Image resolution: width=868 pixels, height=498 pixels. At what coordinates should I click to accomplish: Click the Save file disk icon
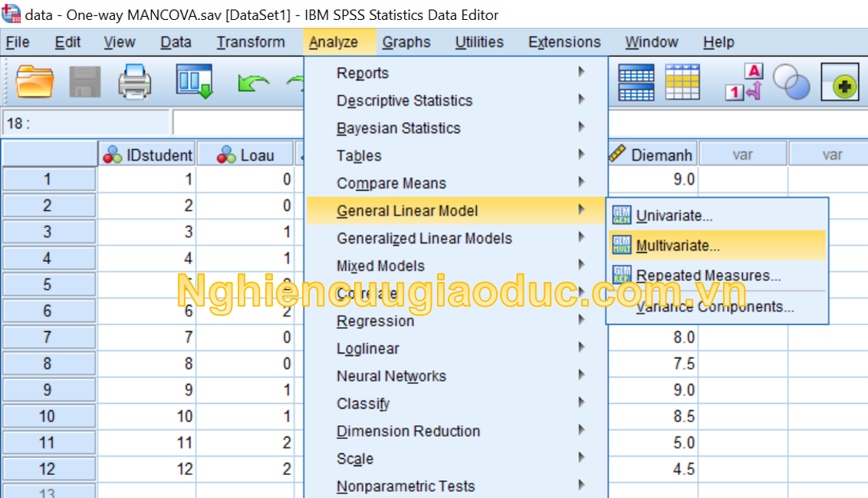pyautogui.click(x=85, y=81)
